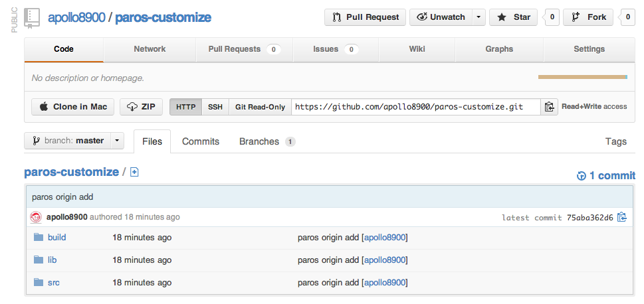The image size is (644, 304).
Task: Click the build folder icon
Action: pos(37,238)
